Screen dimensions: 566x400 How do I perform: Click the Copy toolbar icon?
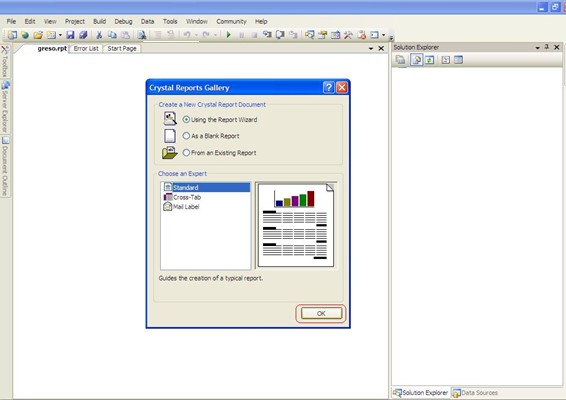click(112, 35)
